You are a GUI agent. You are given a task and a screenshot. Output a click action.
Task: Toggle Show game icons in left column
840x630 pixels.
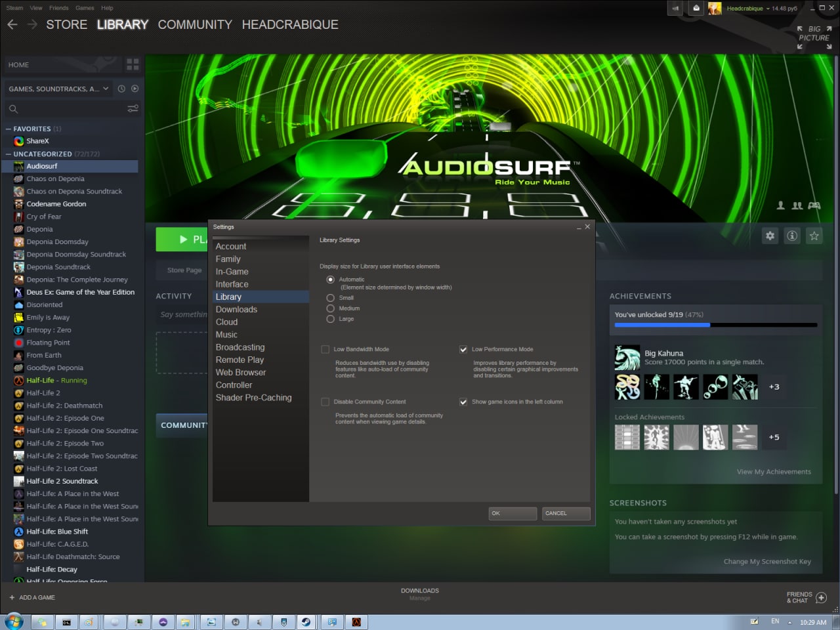point(463,402)
